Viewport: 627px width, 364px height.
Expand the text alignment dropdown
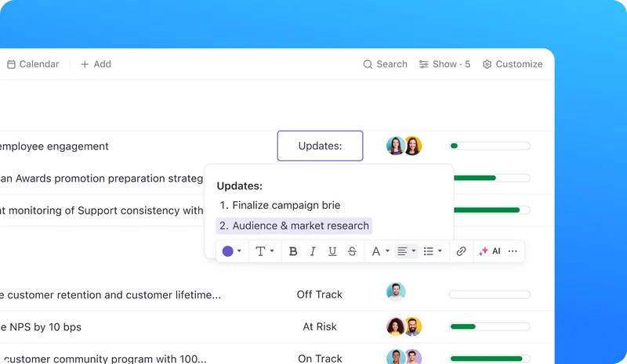(406, 251)
